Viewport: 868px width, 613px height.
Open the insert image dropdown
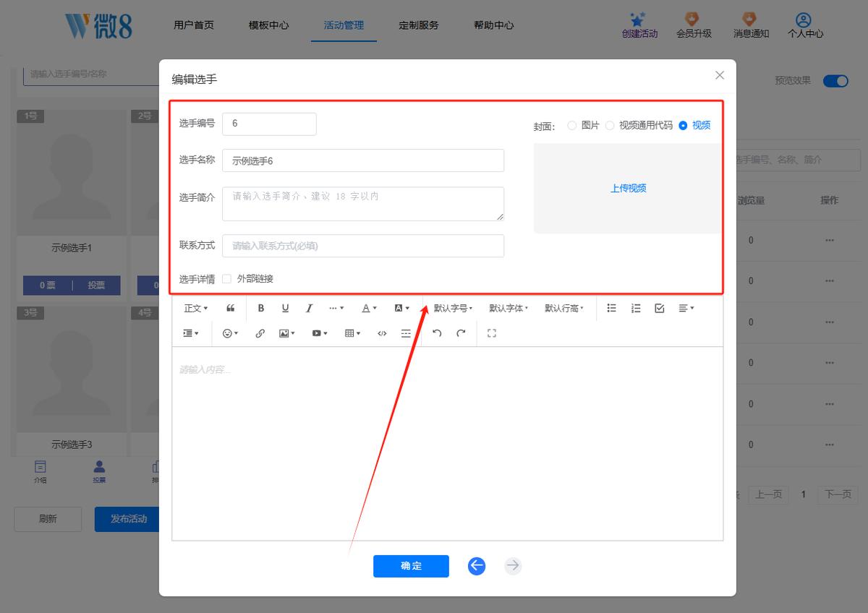[287, 333]
